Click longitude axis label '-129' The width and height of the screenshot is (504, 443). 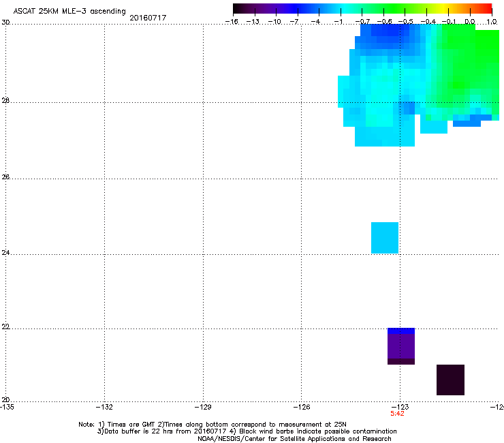point(203,407)
